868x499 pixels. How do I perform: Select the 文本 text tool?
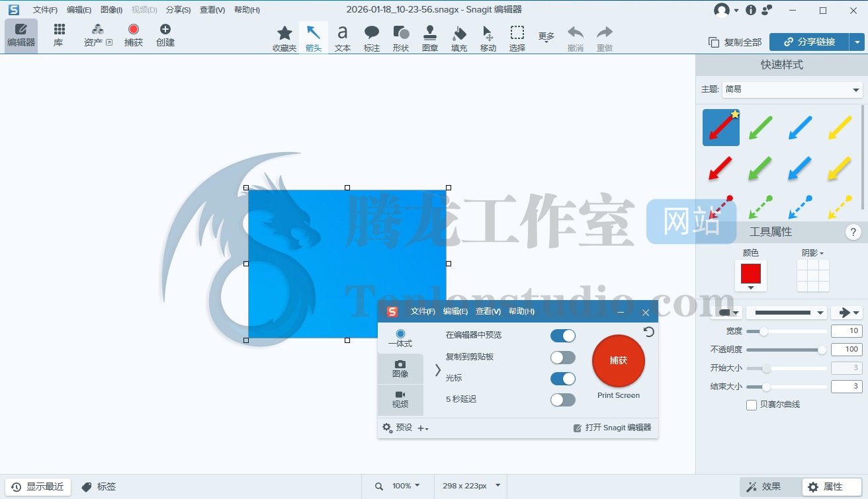[x=342, y=38]
